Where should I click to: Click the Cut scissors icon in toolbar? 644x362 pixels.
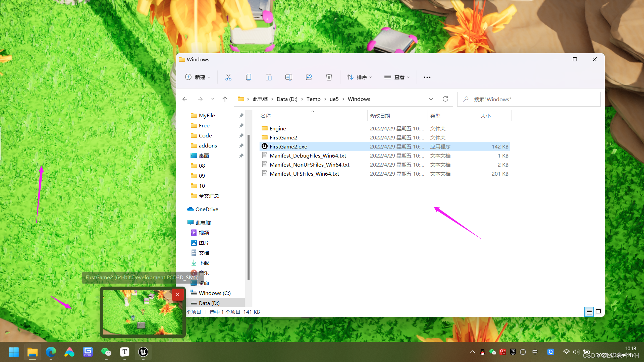tap(228, 77)
